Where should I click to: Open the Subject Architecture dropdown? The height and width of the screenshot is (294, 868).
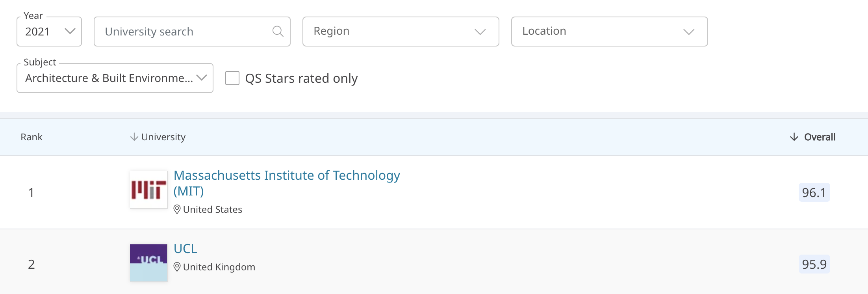coord(115,78)
